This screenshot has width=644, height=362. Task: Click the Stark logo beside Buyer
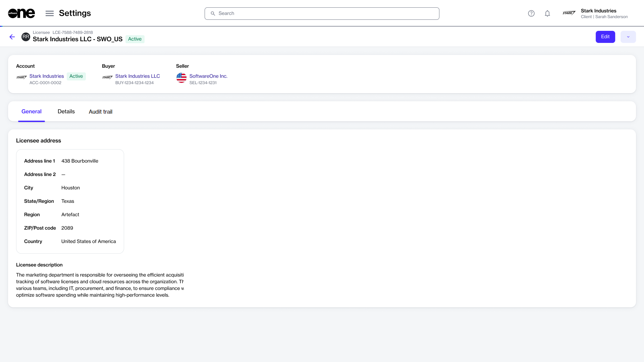[x=107, y=77]
